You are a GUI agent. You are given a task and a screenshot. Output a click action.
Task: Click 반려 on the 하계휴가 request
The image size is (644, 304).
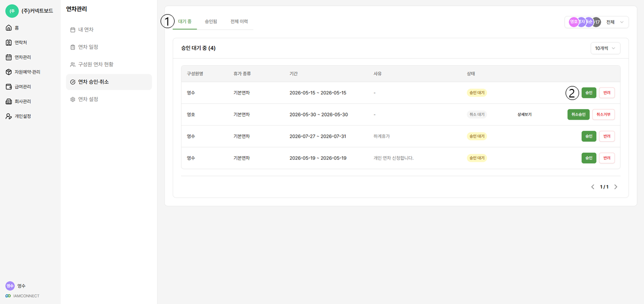[x=607, y=136]
